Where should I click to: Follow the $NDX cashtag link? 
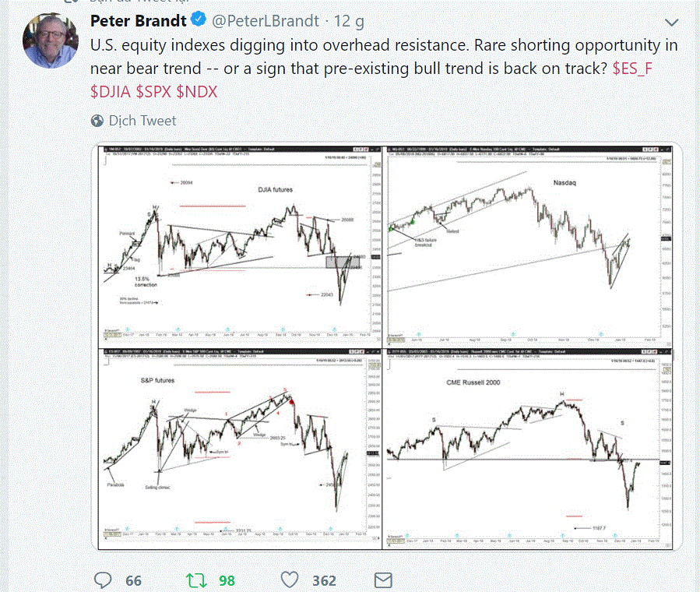tap(197, 92)
